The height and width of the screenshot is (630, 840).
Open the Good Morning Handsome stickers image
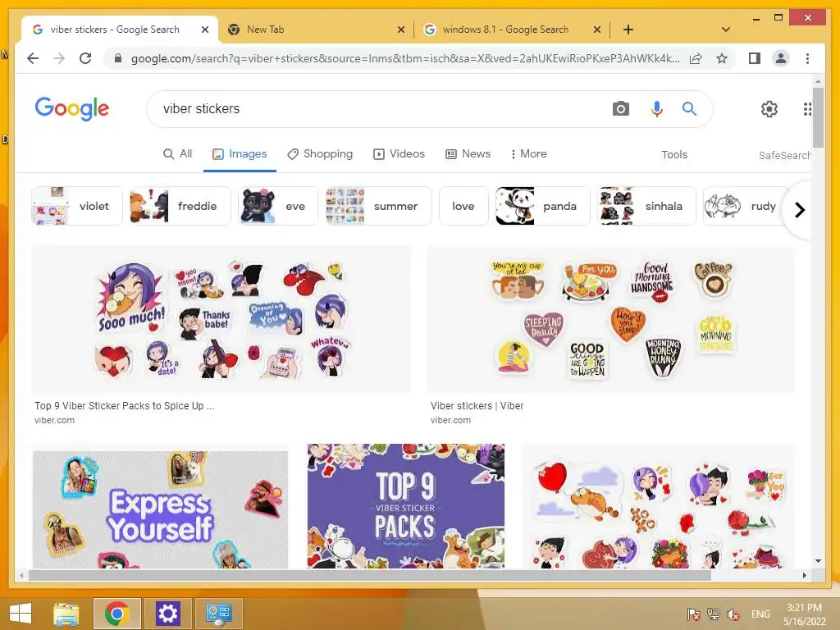pos(610,320)
